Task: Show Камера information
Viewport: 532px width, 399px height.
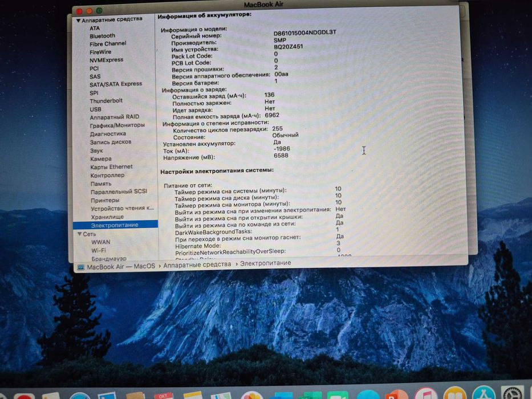Action: [x=101, y=158]
